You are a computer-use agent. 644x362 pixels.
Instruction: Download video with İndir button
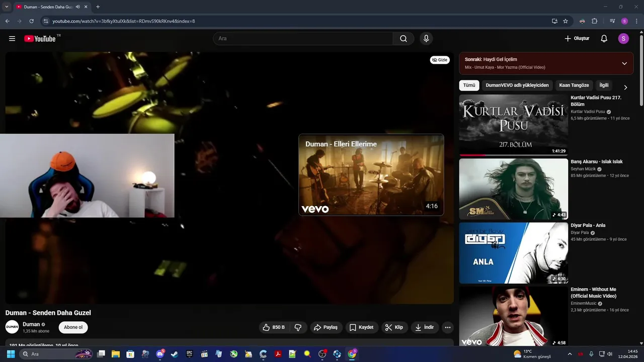(x=424, y=327)
